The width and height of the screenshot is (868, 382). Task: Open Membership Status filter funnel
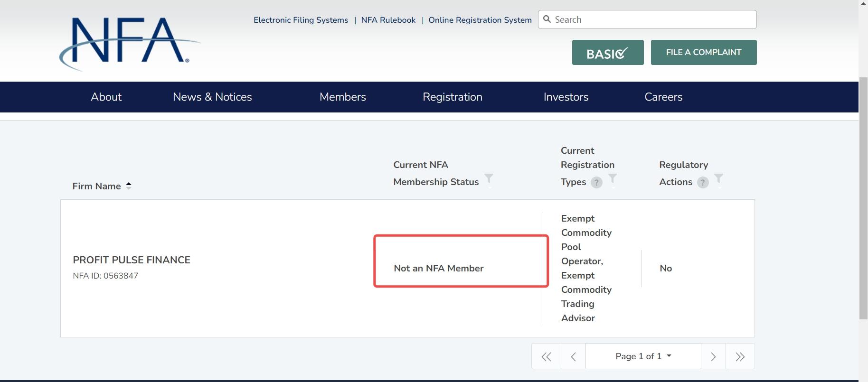click(489, 180)
